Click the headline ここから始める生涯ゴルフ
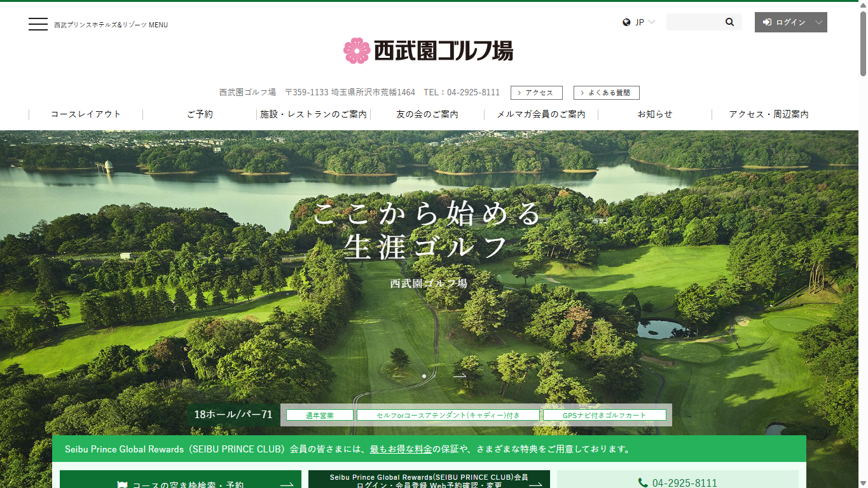This screenshot has width=868, height=488. click(x=427, y=230)
